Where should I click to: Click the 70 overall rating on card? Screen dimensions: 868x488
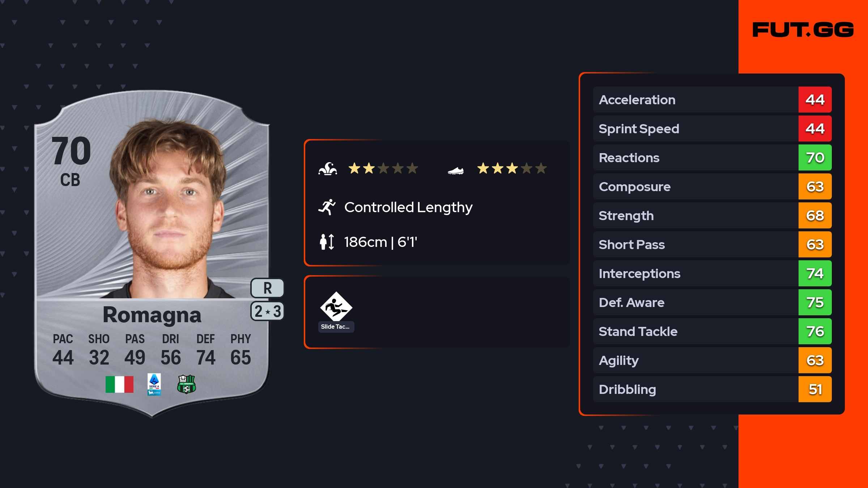tap(71, 151)
